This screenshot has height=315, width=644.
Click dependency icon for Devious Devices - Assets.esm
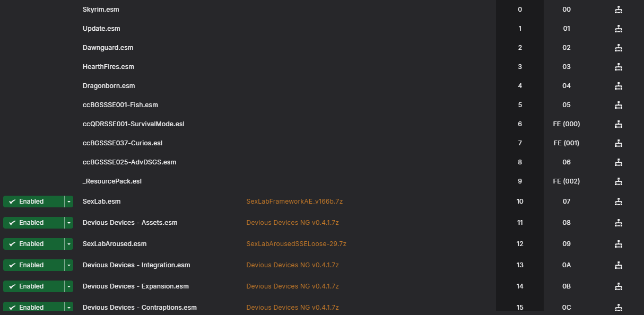(x=618, y=223)
